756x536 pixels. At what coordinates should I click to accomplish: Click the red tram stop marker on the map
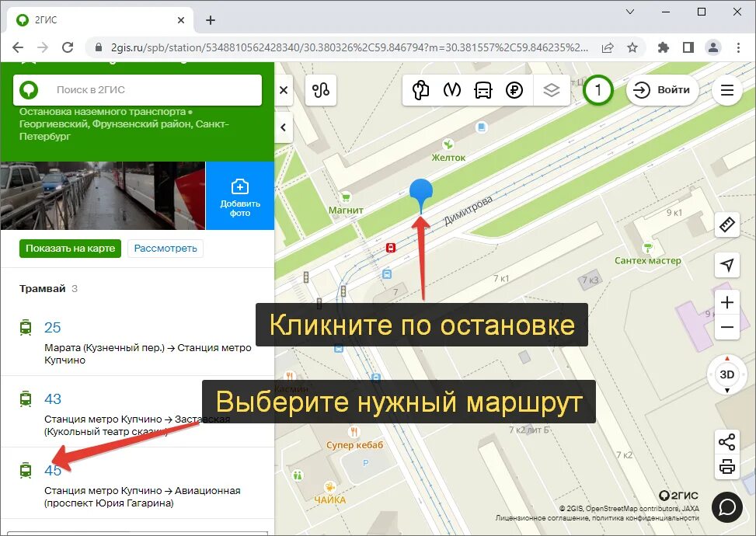coord(391,248)
